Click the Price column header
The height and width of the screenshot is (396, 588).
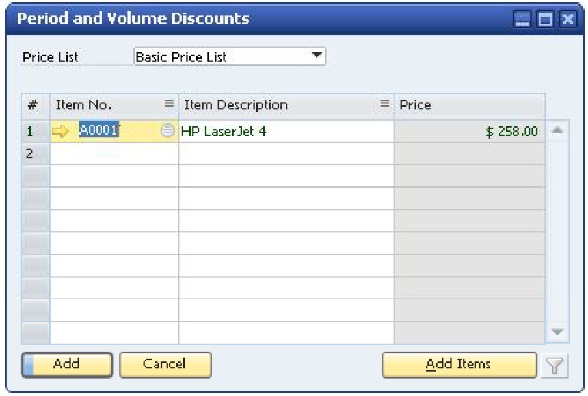click(x=470, y=105)
